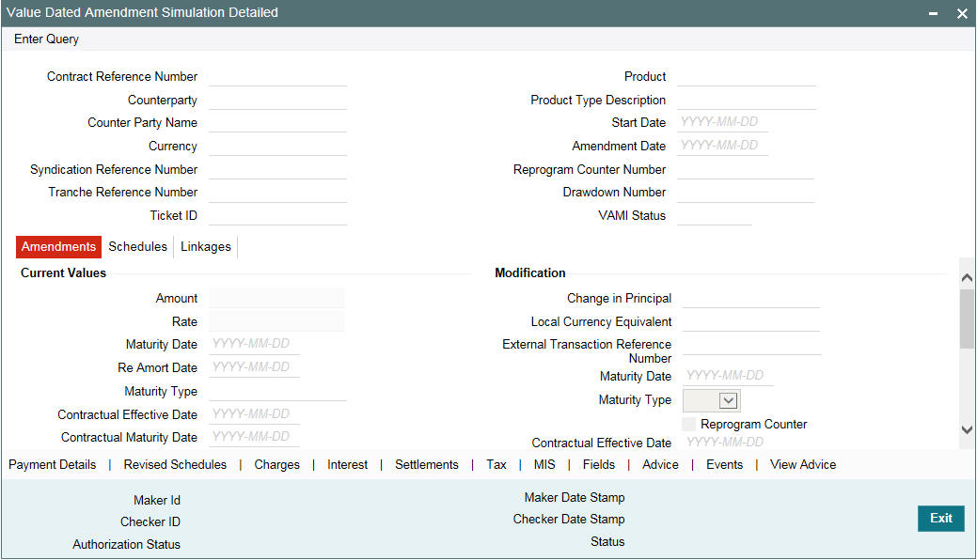Click the Product Type Description field
Screen dimensions: 977x560
[x=747, y=100]
